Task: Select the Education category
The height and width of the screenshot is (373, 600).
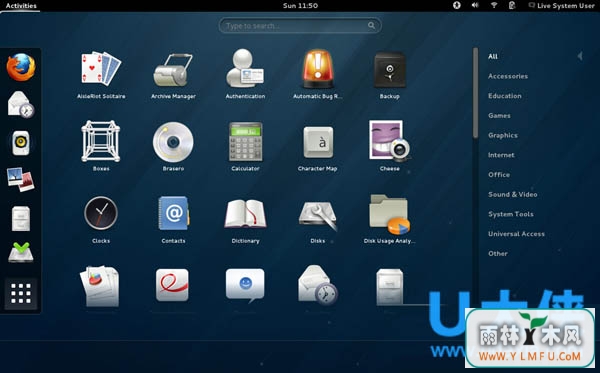Action: click(505, 96)
